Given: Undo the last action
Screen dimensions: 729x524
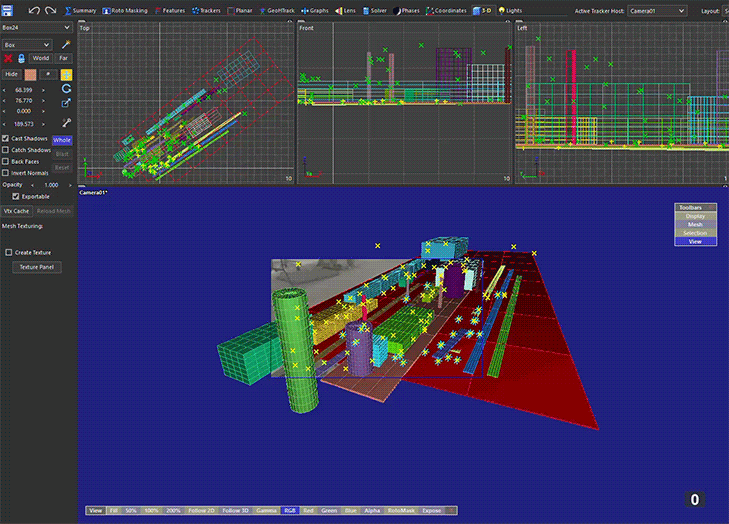Looking at the screenshot, I should (x=34, y=10).
